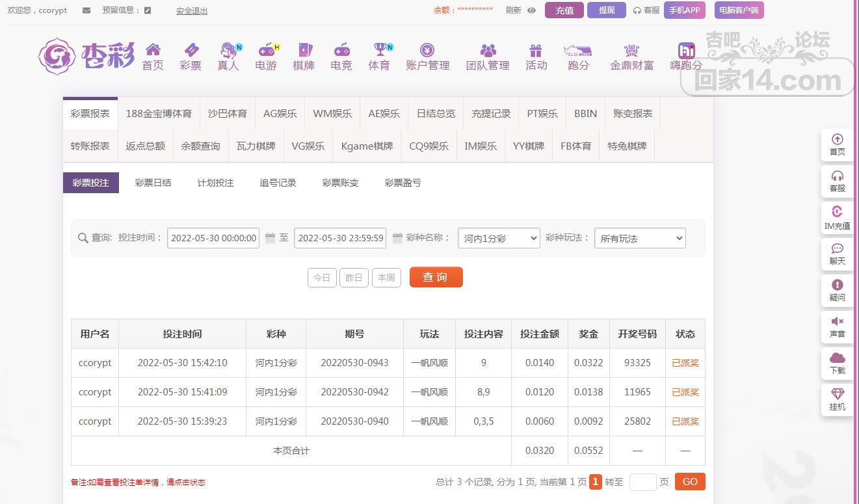Switch to the 充提记录 tab
The height and width of the screenshot is (504, 859).
click(491, 113)
